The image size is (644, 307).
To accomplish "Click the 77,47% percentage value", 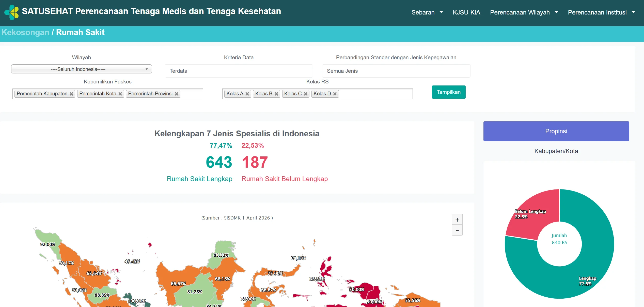I will tap(221, 145).
